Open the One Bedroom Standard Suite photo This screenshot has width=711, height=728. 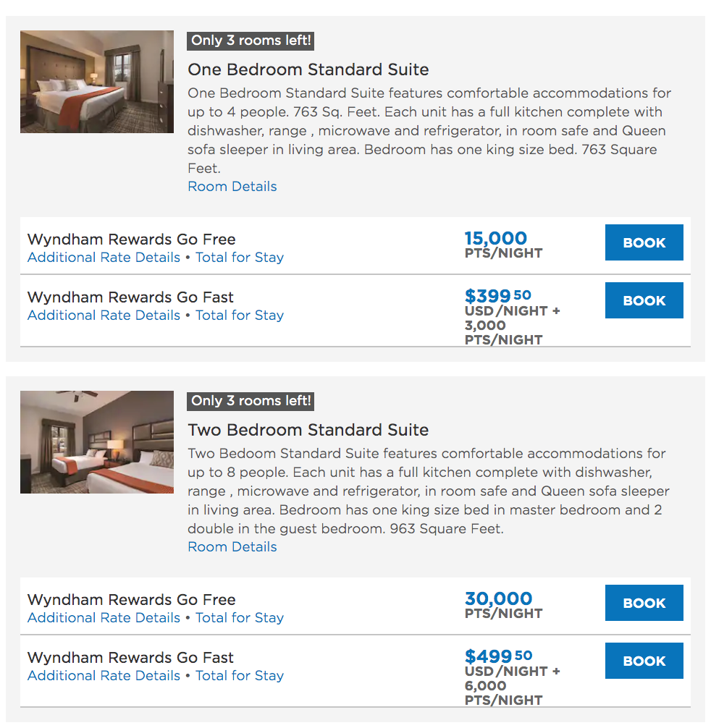[x=96, y=82]
